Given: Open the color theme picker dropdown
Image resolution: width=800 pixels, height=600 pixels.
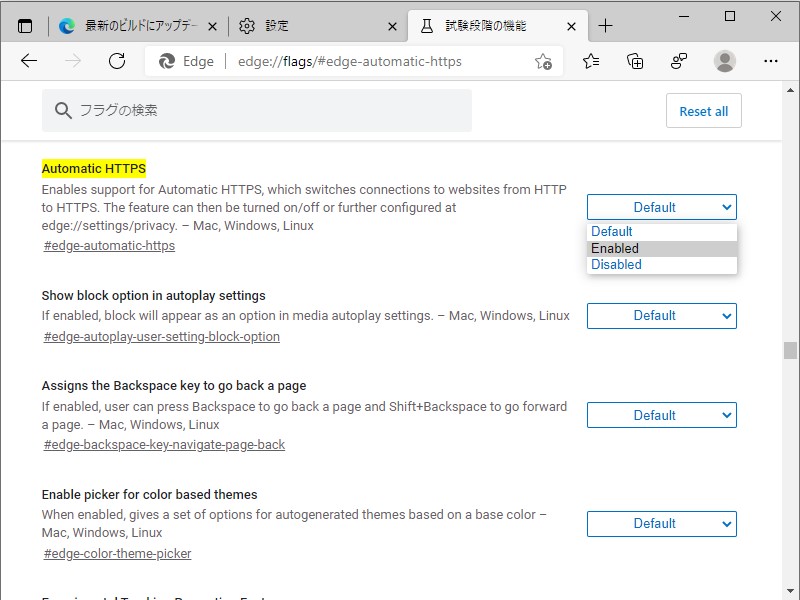Looking at the screenshot, I should coord(661,523).
